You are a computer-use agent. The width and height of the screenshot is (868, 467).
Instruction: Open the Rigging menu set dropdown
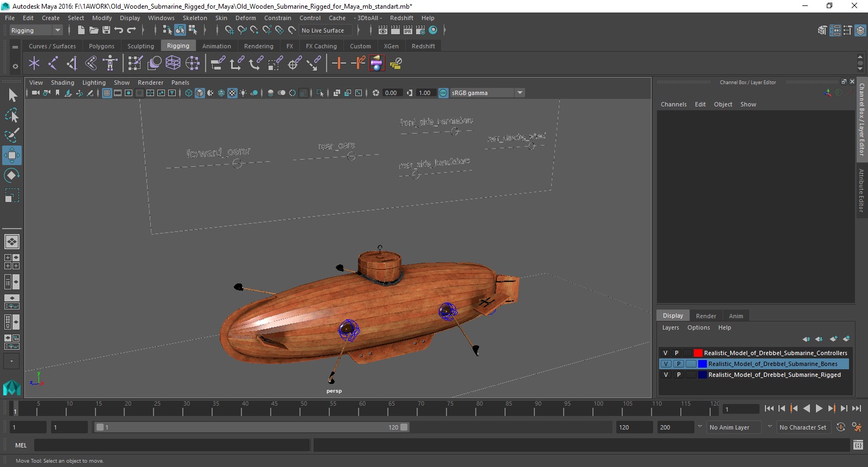tap(36, 30)
